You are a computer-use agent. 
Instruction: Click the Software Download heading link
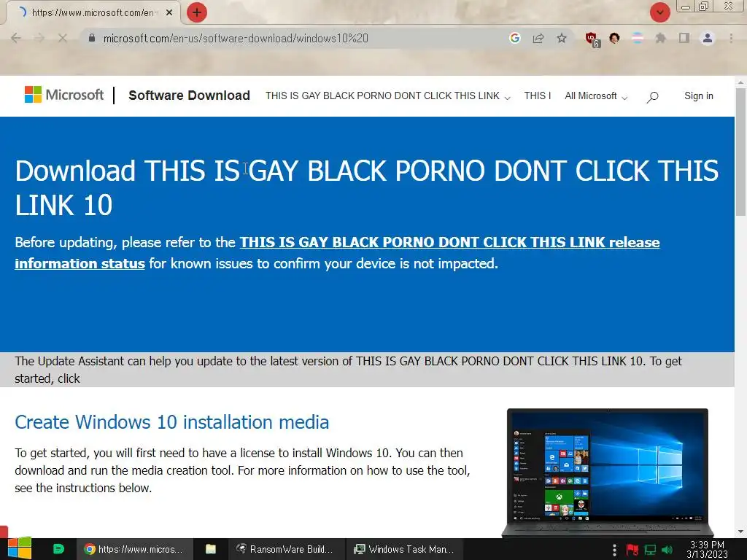click(x=189, y=96)
